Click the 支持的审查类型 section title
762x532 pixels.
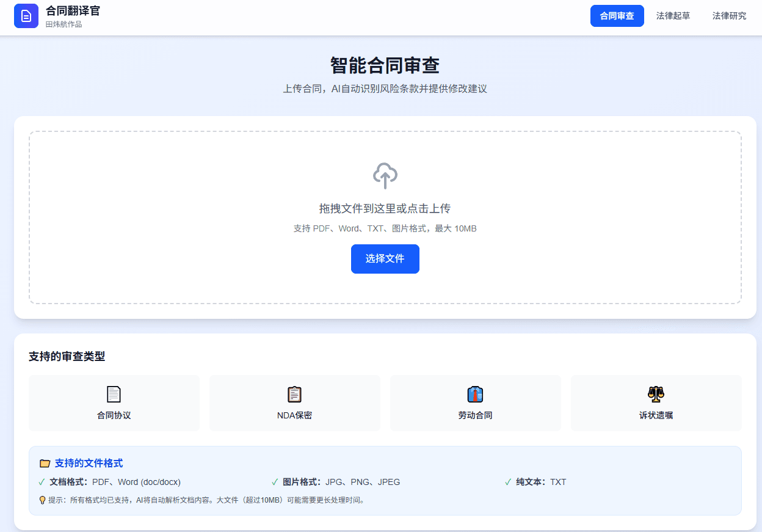(67, 357)
